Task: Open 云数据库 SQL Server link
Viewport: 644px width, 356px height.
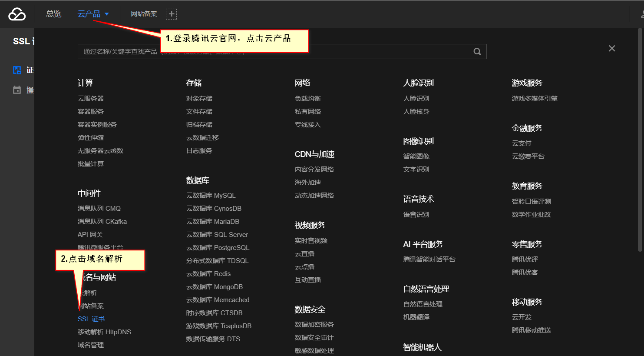Action: [x=217, y=235]
